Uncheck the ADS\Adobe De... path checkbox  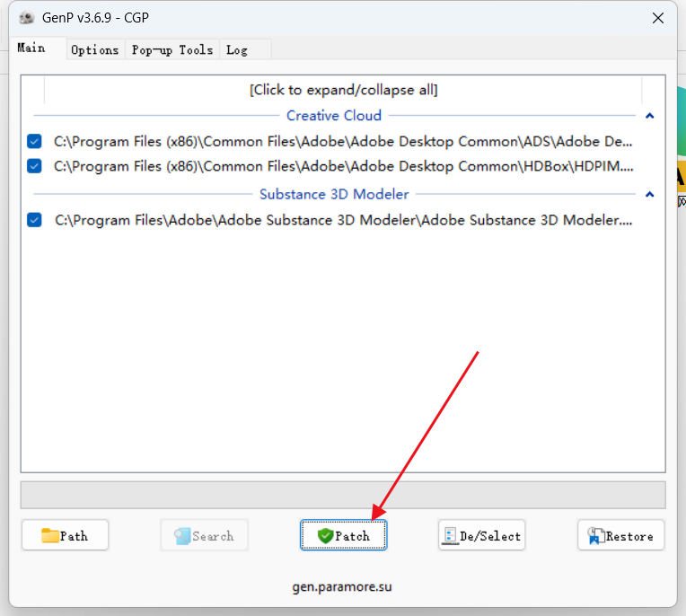34,141
